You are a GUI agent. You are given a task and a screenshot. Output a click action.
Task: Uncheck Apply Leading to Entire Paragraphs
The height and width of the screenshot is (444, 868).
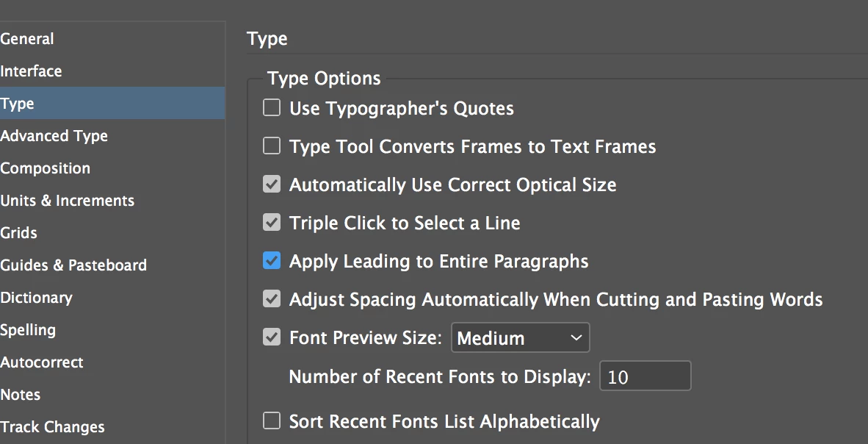pyautogui.click(x=272, y=260)
